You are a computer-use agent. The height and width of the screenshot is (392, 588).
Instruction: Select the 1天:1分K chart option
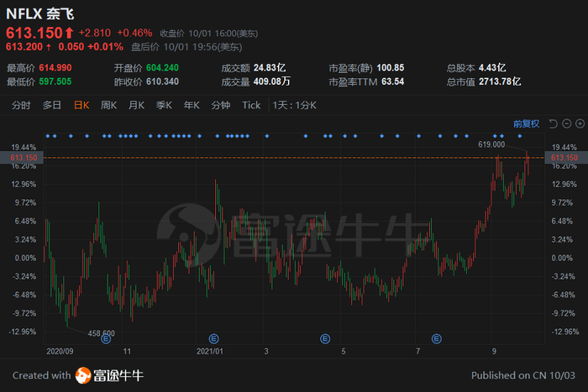294,105
